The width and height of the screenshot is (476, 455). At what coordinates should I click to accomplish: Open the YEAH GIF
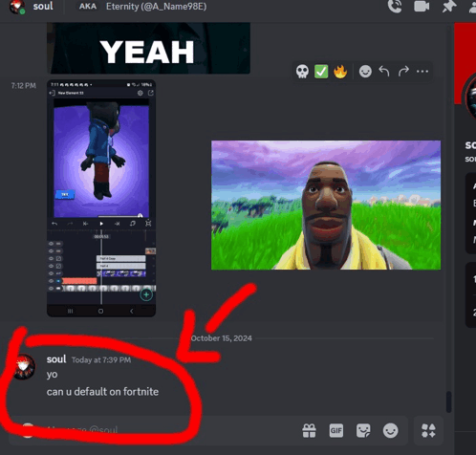148,48
